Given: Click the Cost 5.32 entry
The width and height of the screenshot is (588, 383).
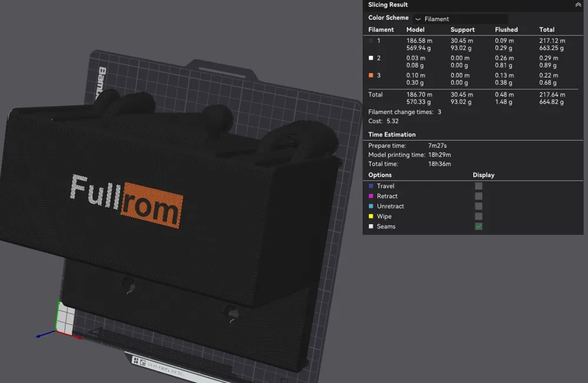Looking at the screenshot, I should tap(383, 121).
